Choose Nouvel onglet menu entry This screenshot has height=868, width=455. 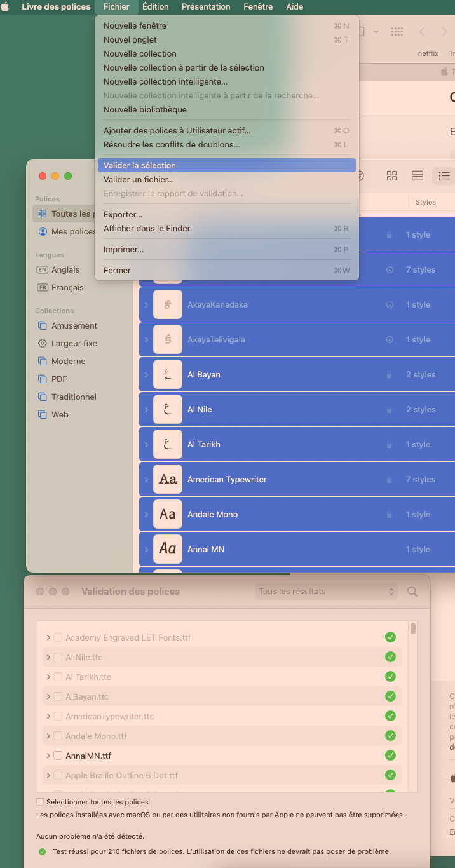tap(227, 40)
